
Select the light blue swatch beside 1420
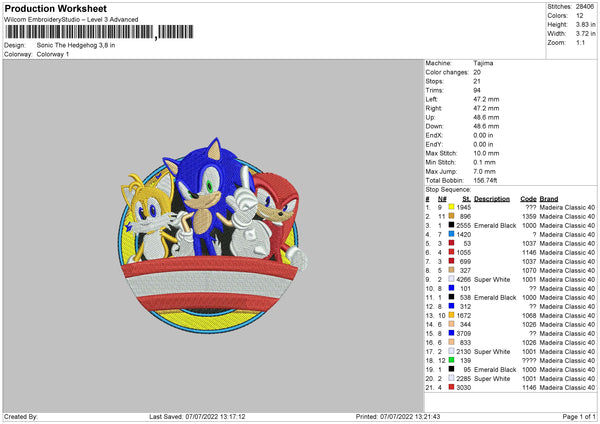coord(451,234)
